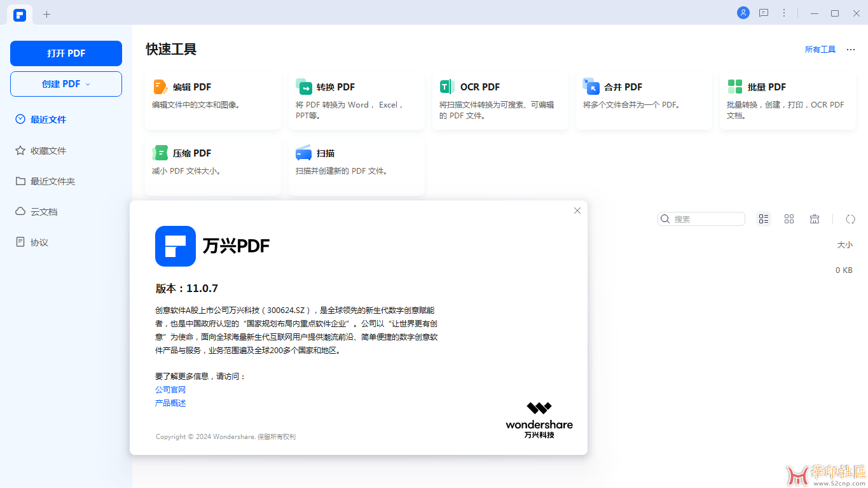The width and height of the screenshot is (868, 488).
Task: Open the feedback message icon in title bar
Action: point(764,13)
